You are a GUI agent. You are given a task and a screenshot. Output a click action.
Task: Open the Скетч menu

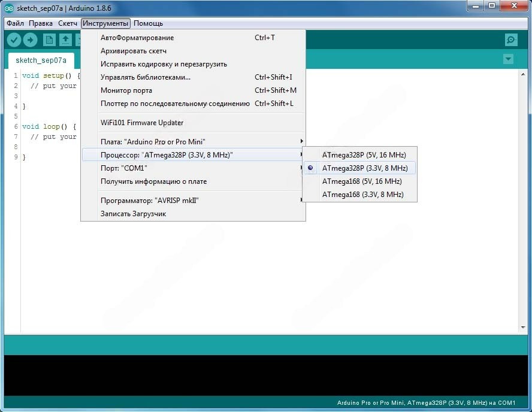coord(68,23)
